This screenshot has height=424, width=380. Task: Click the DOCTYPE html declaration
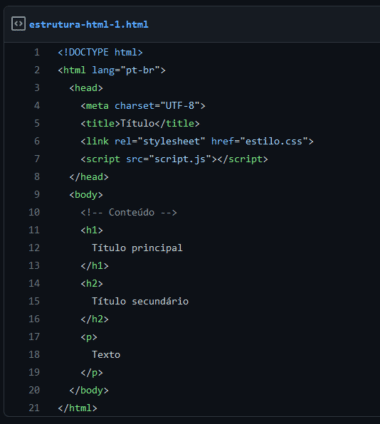coord(100,52)
